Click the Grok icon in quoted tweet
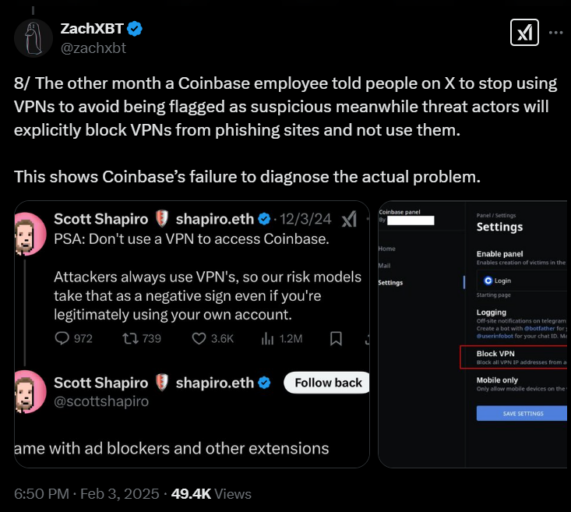The width and height of the screenshot is (571, 512). [x=349, y=219]
